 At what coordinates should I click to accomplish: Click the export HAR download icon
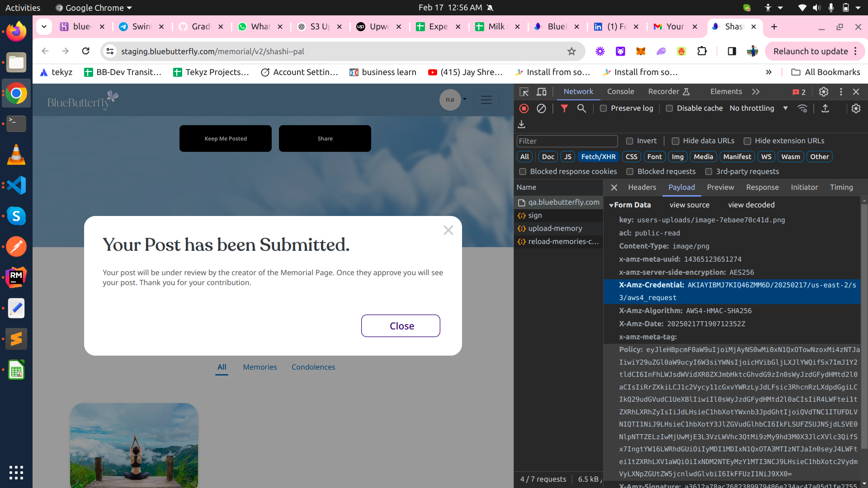(x=521, y=124)
